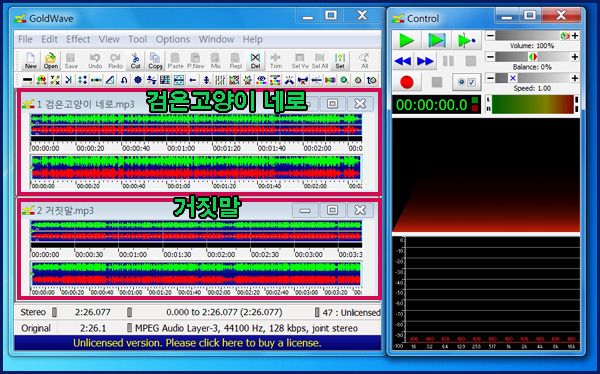Play audio with the green play button
This screenshot has height=374, width=600.
pos(406,40)
